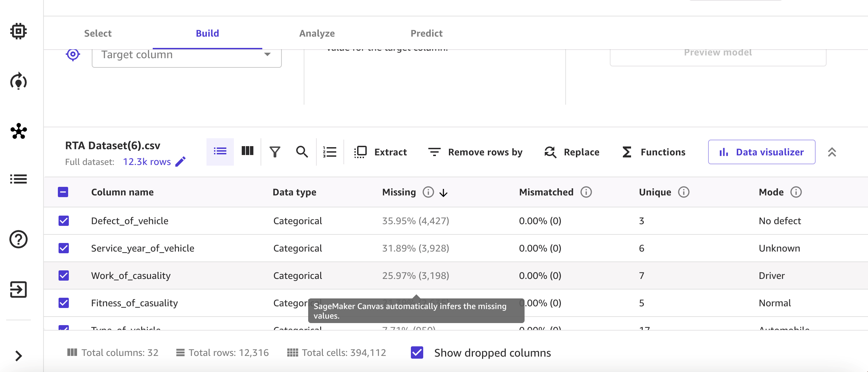The image size is (868, 372).
Task: Click the Missing column info icon
Action: coord(428,192)
